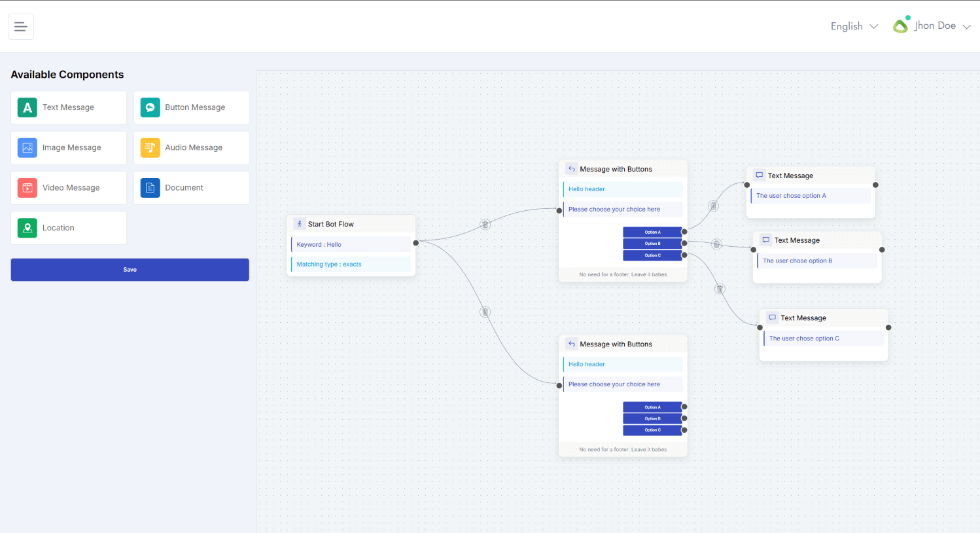This screenshot has height=533, width=980.
Task: Open the Jhon Doe profile dropdown
Action: (942, 26)
